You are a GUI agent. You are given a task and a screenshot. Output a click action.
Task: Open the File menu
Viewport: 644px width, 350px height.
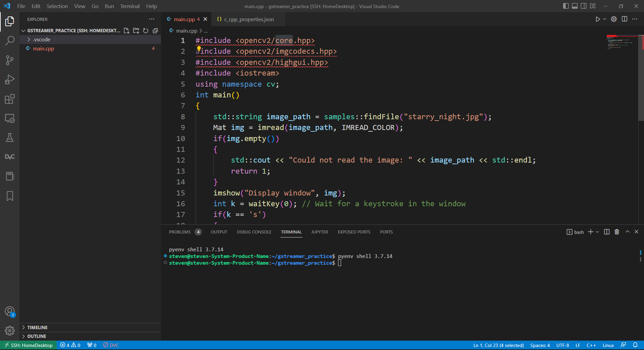(x=21, y=6)
